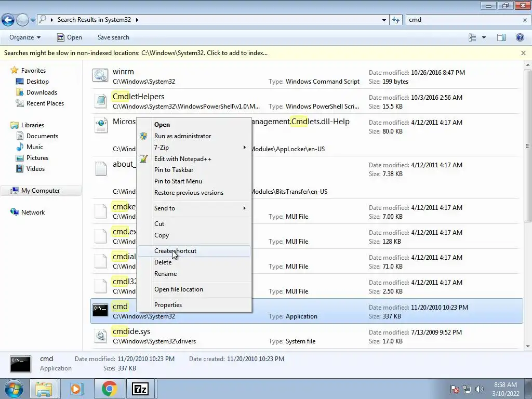Click the Back navigation arrow
532x399 pixels.
tap(8, 20)
